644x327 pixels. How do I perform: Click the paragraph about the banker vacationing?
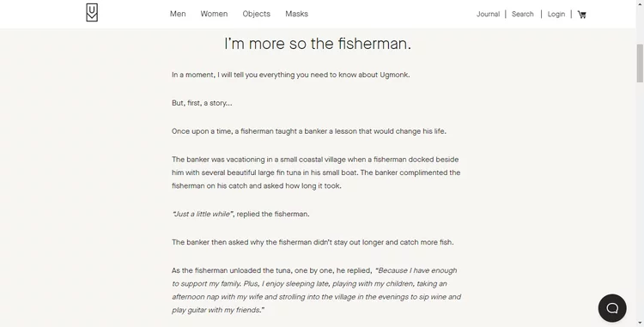[x=316, y=173]
